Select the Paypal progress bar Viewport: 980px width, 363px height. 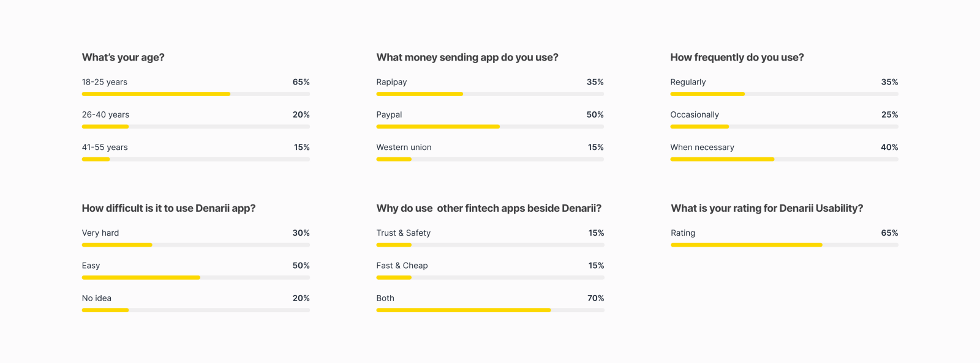490,127
